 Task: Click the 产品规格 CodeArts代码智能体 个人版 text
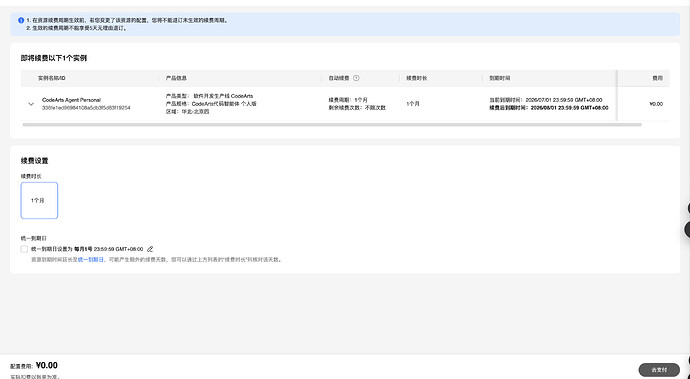211,104
